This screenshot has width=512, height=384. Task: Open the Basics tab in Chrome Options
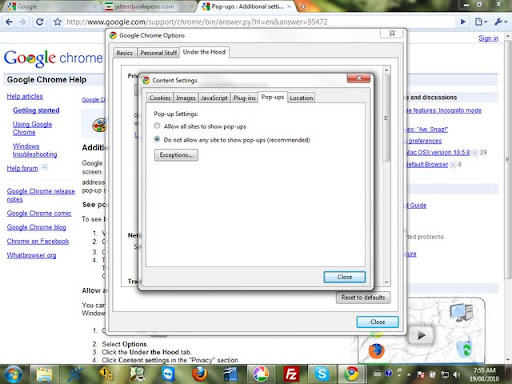click(125, 53)
